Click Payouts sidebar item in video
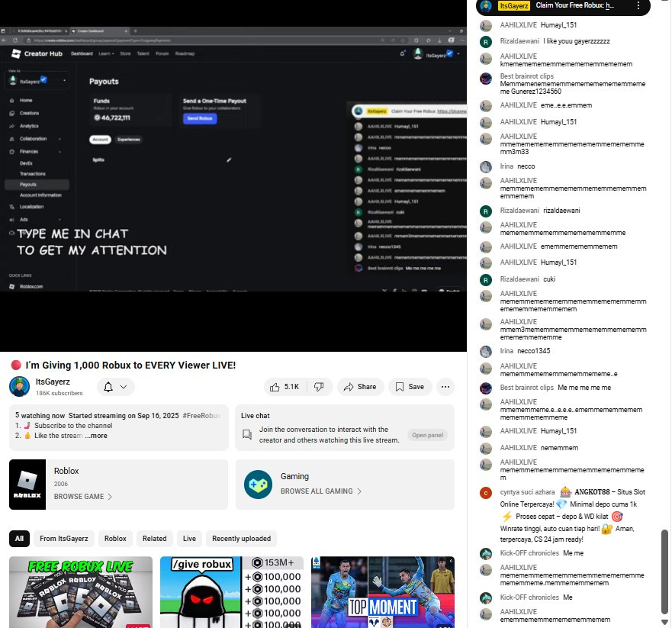Screen dimensions: 672x628 click(x=37, y=185)
